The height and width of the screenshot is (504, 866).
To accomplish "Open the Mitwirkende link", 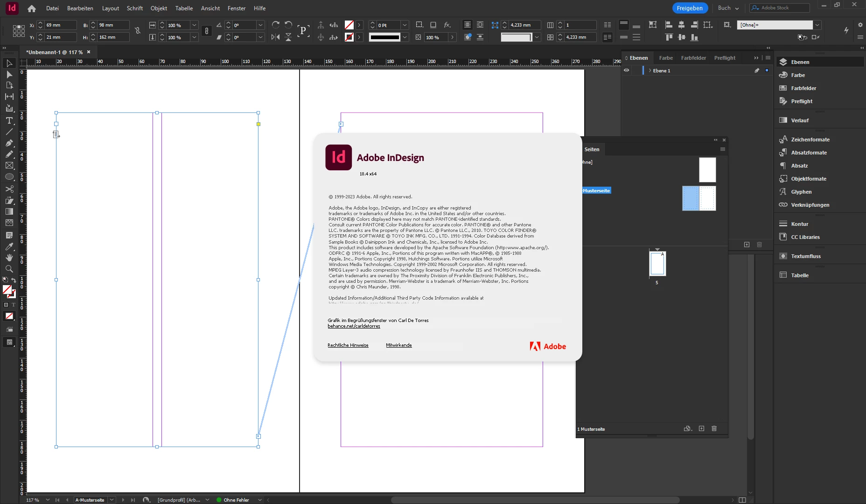I will (x=399, y=345).
